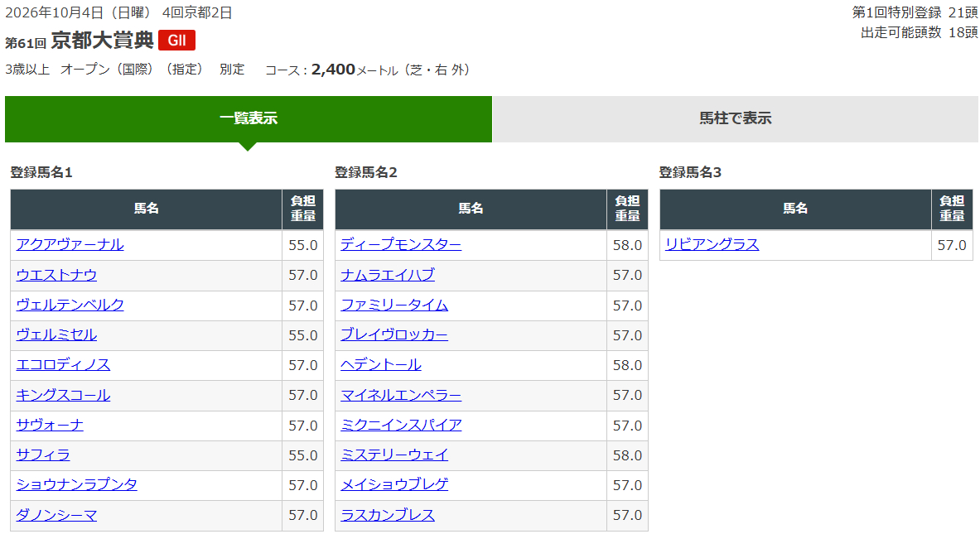Open horse link エコロディノス
This screenshot has height=534, width=980.
[x=63, y=365]
